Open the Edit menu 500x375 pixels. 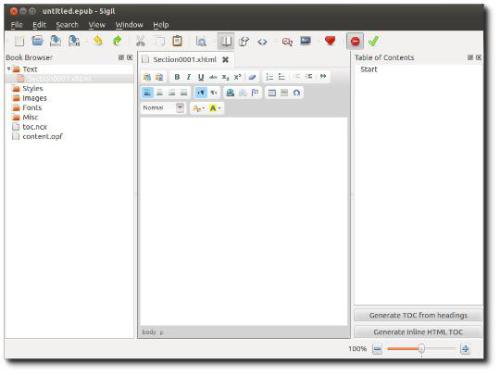[39, 25]
